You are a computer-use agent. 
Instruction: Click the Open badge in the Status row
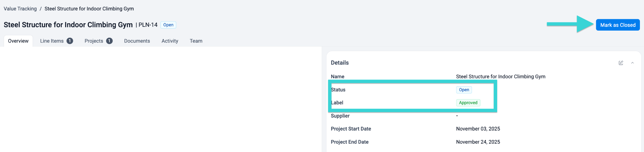click(464, 90)
